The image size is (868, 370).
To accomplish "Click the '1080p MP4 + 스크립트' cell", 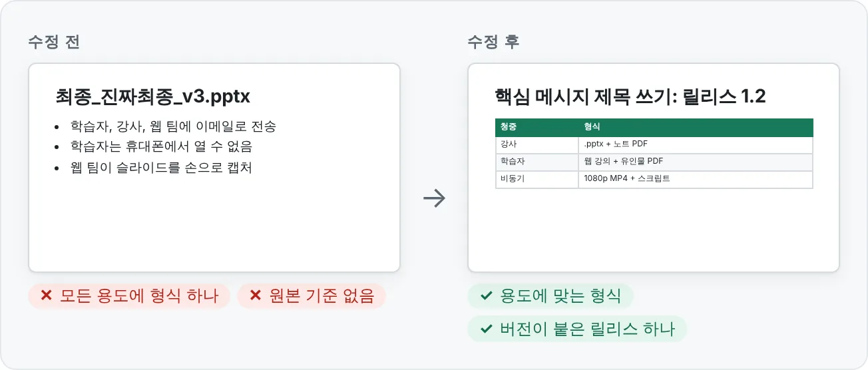I will (696, 180).
